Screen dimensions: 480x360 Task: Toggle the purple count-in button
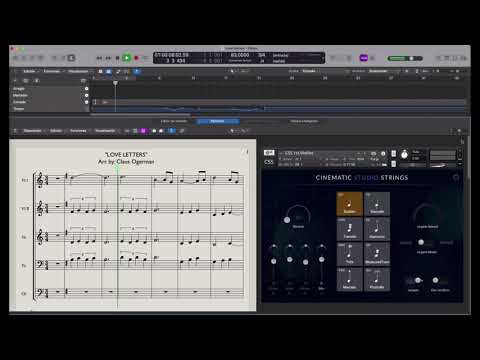[x=364, y=58]
